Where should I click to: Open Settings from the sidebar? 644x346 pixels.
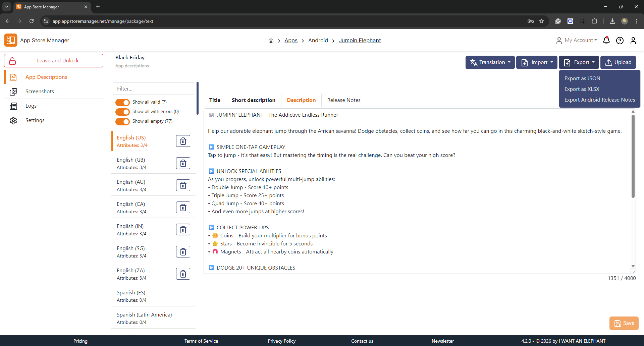click(35, 120)
